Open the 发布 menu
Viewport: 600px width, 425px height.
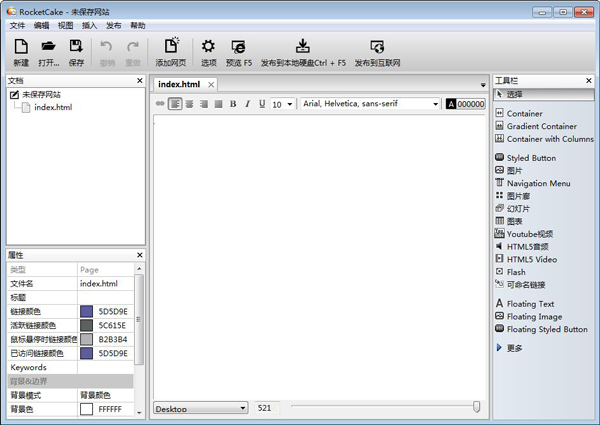point(114,26)
